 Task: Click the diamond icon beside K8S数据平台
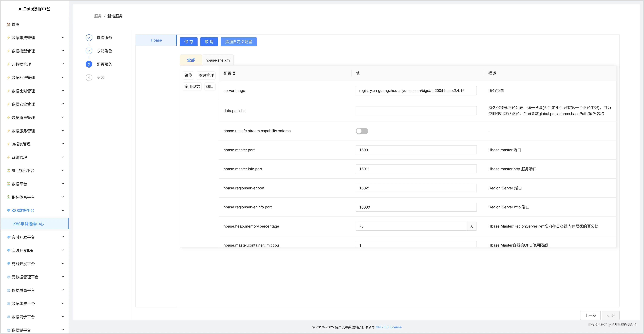pos(9,211)
